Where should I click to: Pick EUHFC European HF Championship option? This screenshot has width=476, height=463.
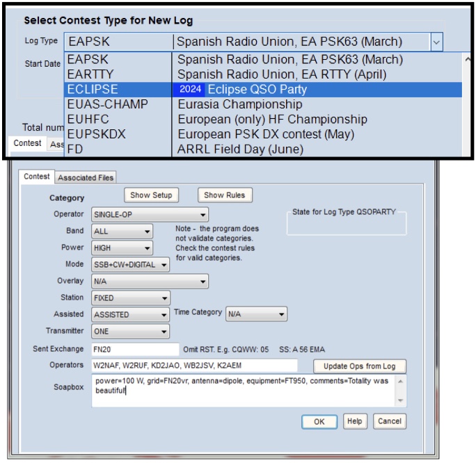click(x=252, y=120)
